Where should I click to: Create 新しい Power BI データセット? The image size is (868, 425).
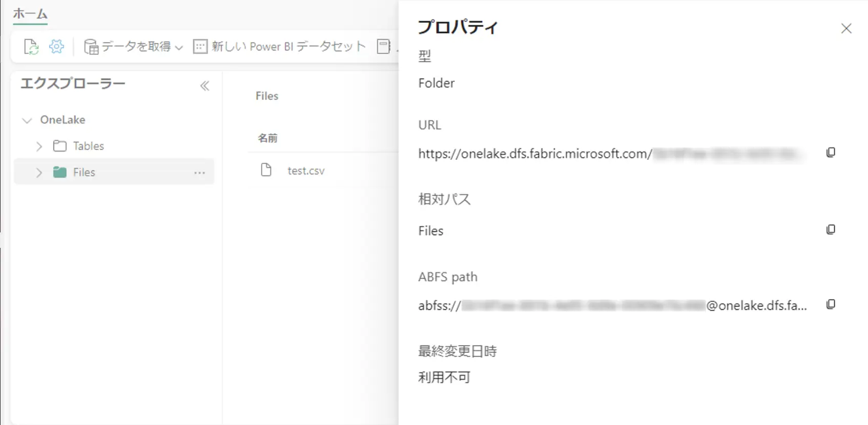(x=279, y=47)
